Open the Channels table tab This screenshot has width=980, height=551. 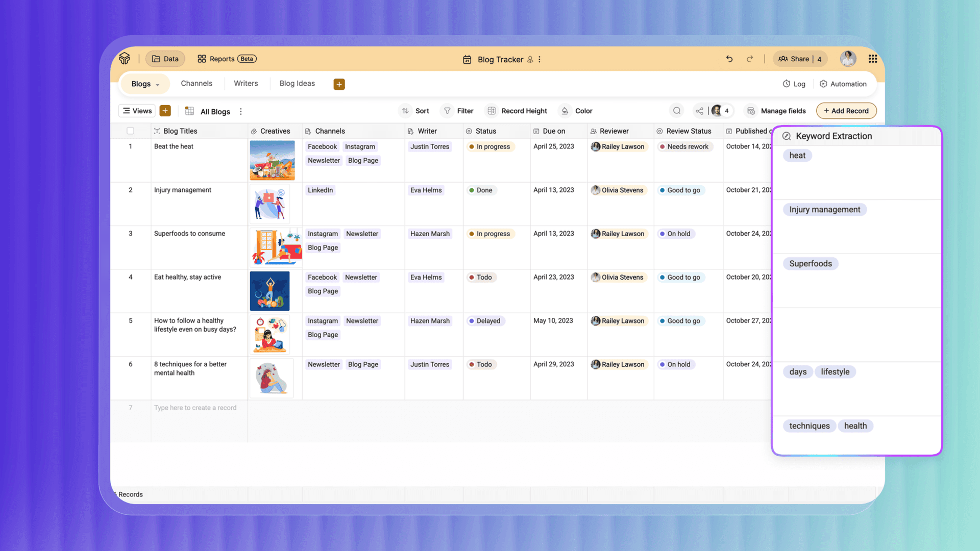(197, 83)
